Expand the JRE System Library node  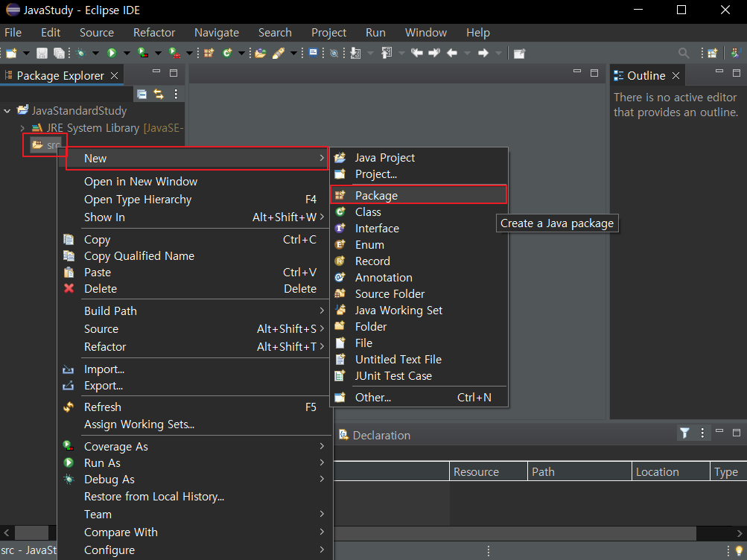[x=22, y=128]
